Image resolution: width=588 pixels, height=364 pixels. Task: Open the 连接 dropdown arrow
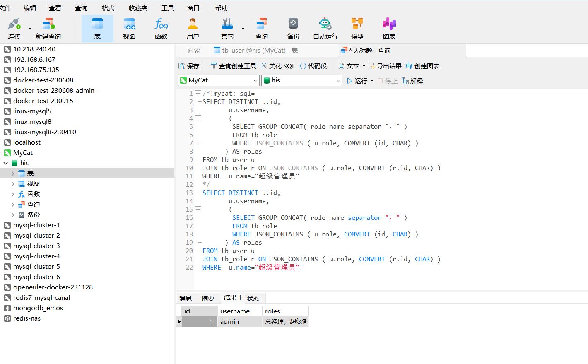30,29
